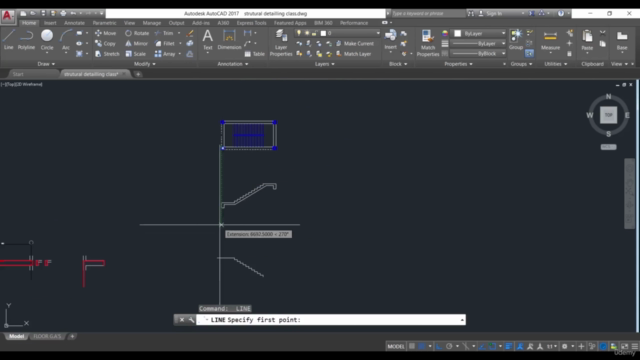640x360 pixels.
Task: Toggle object snap in status bar
Action: (x=492, y=346)
